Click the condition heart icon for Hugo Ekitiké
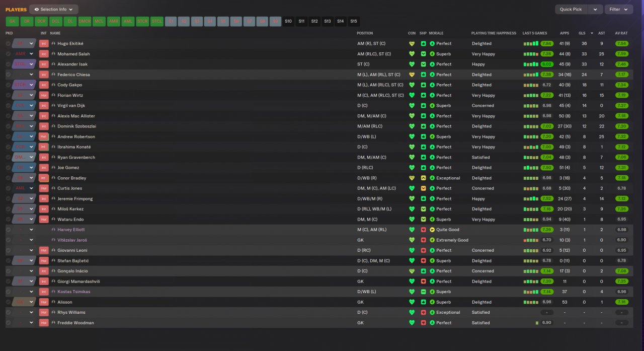The height and width of the screenshot is (351, 644). (x=412, y=44)
